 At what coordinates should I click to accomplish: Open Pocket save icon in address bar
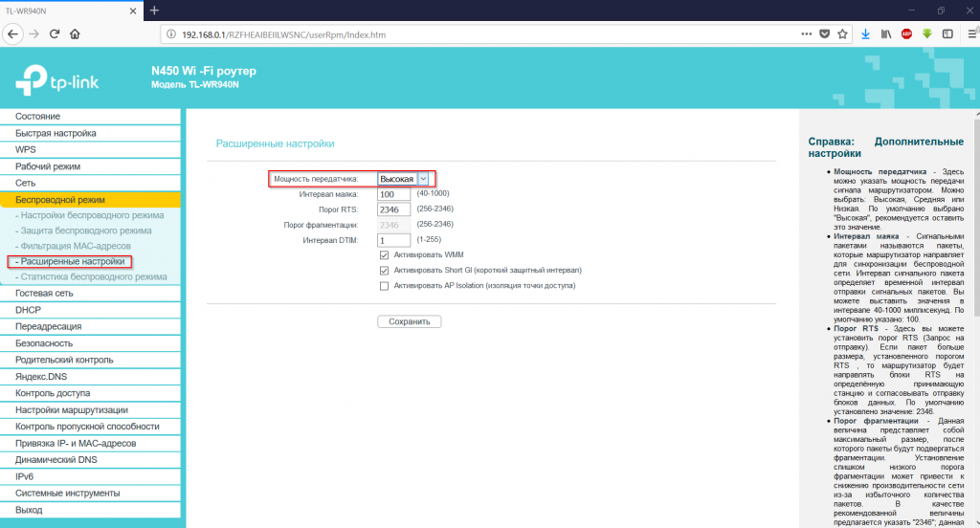[x=824, y=34]
